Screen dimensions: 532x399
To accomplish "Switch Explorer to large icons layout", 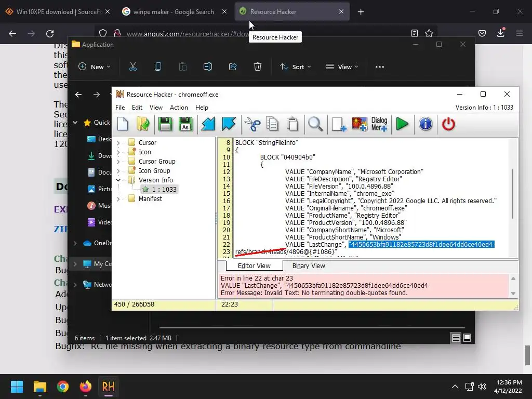I will pos(467,338).
